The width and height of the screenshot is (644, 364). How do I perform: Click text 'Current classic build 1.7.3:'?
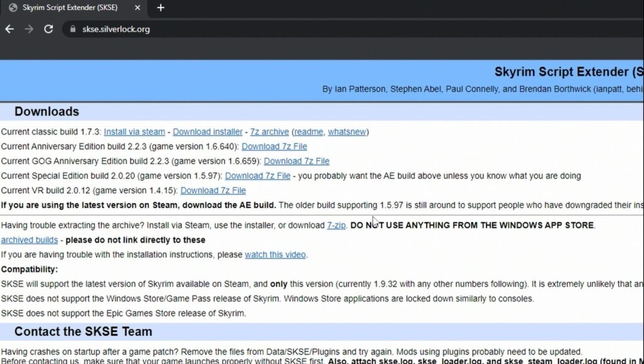[52, 132]
